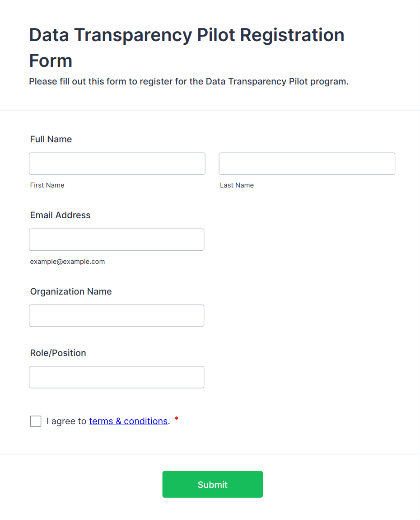
Task: Click the divider line above Submit
Action: [x=210, y=454]
